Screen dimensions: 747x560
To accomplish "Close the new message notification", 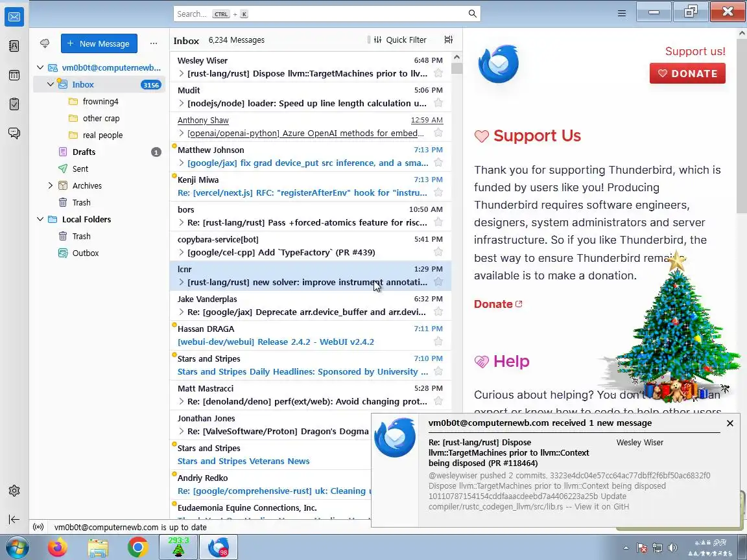I will tap(730, 423).
